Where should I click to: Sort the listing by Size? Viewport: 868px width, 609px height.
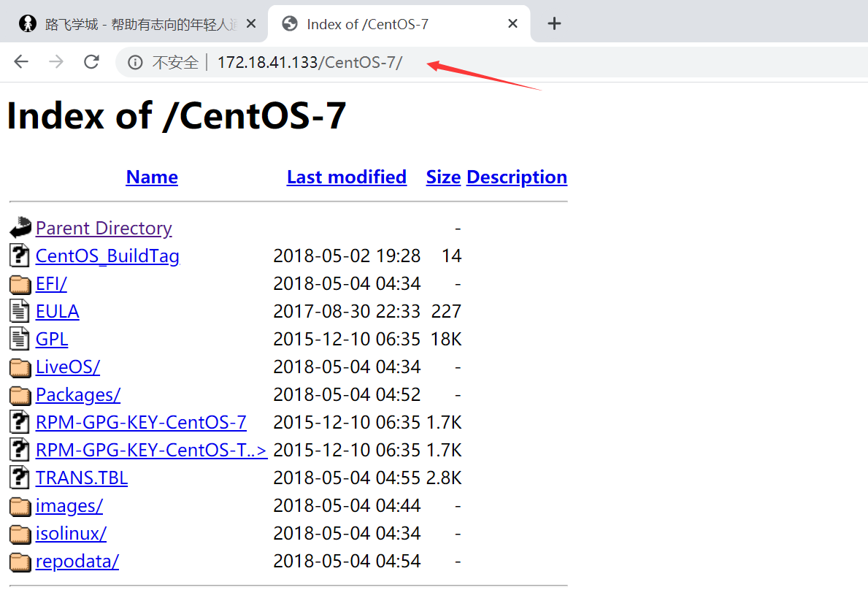pyautogui.click(x=443, y=177)
